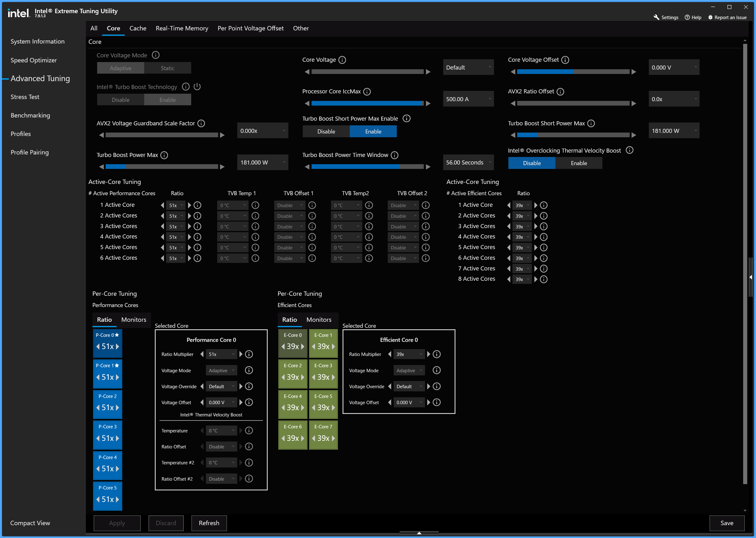Viewport: 756px width, 538px height.
Task: Select the P-Core 4 tile
Action: [x=108, y=466]
